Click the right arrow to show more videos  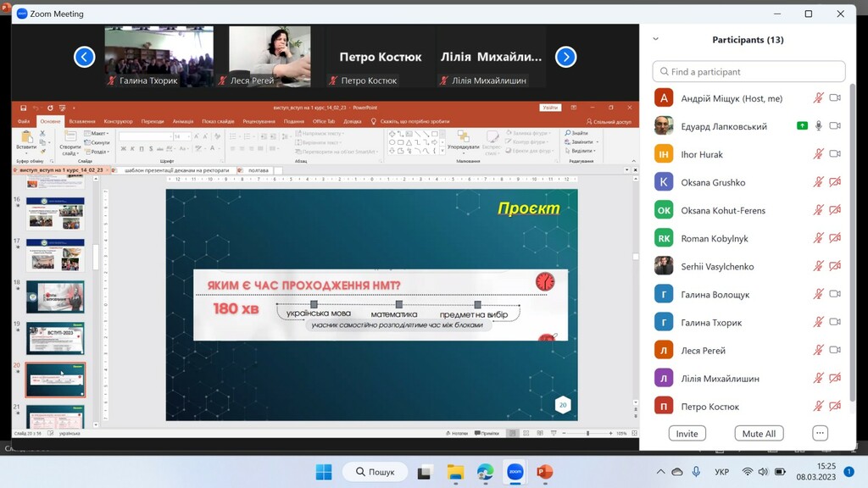(565, 57)
